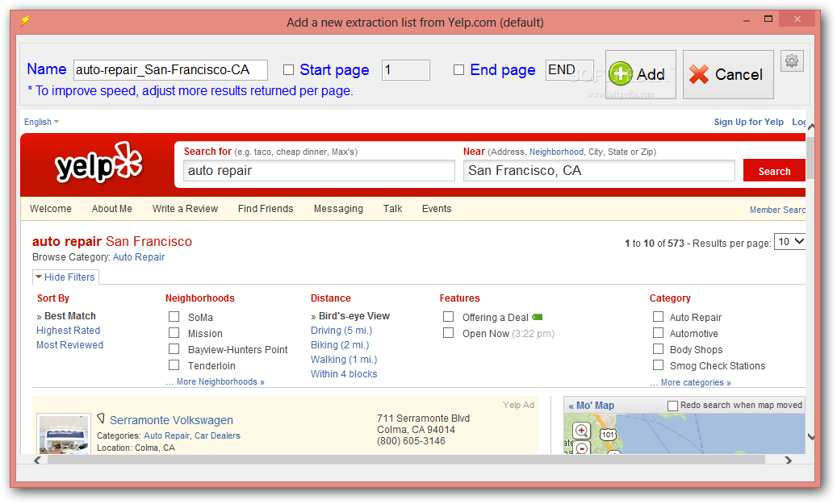The width and height of the screenshot is (837, 504).
Task: Enable the End page checkbox
Action: [x=458, y=70]
